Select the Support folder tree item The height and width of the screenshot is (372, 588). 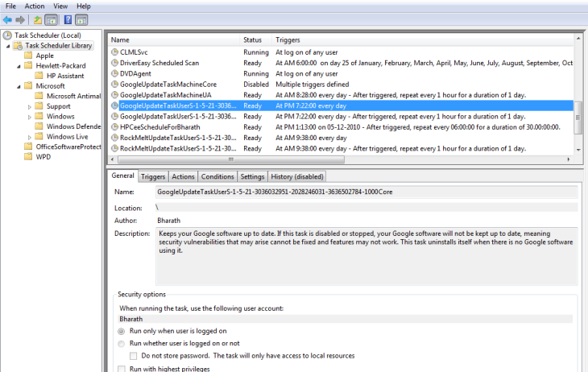[59, 106]
